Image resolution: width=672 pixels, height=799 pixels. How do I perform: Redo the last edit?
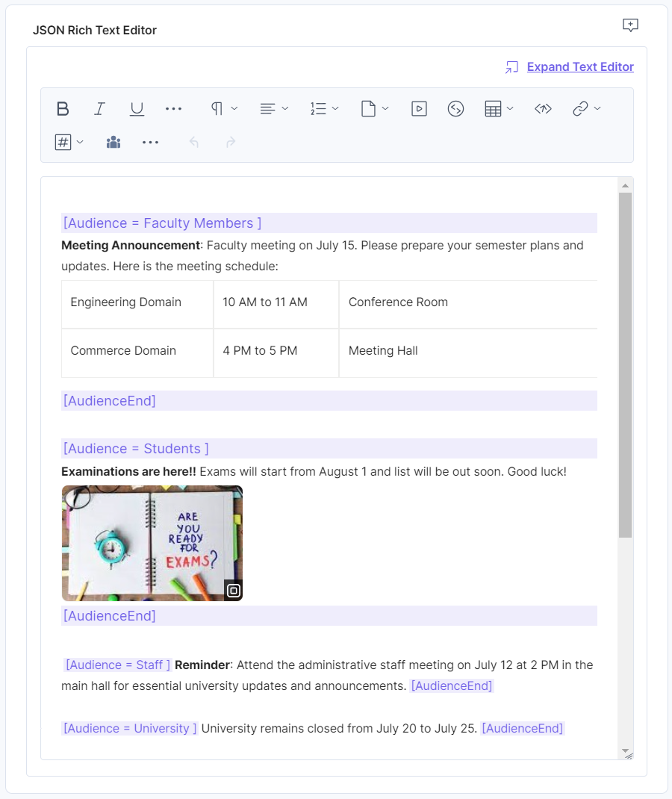[231, 142]
